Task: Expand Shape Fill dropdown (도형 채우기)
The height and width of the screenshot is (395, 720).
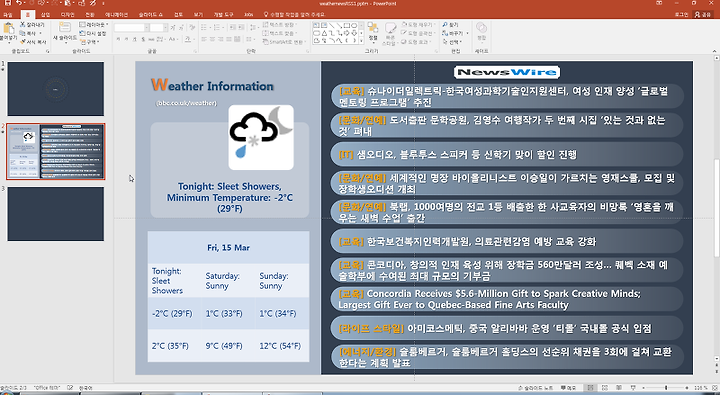Action: (418, 24)
